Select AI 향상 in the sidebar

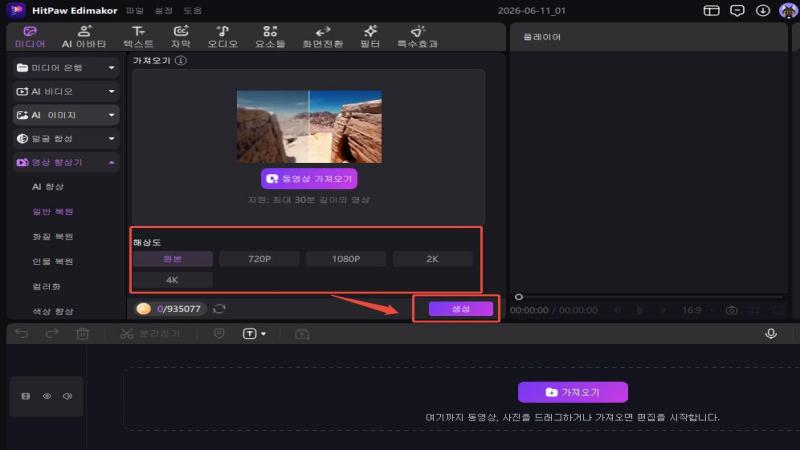pos(48,187)
